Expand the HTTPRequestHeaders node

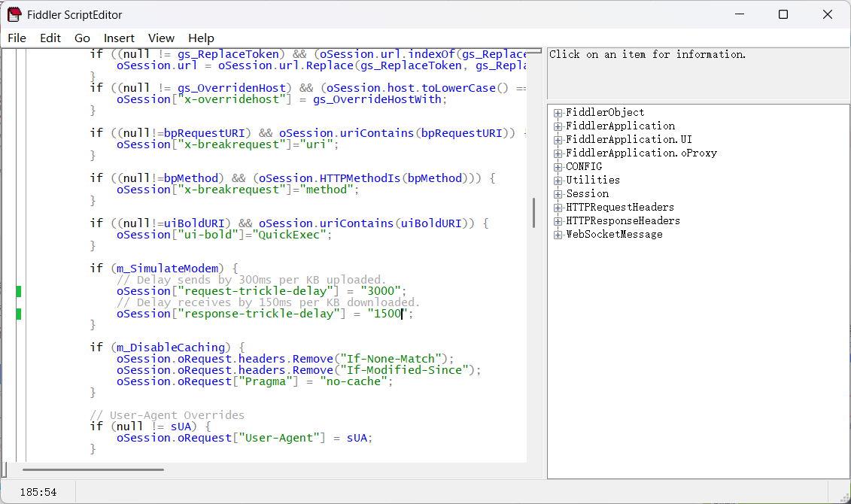click(558, 208)
